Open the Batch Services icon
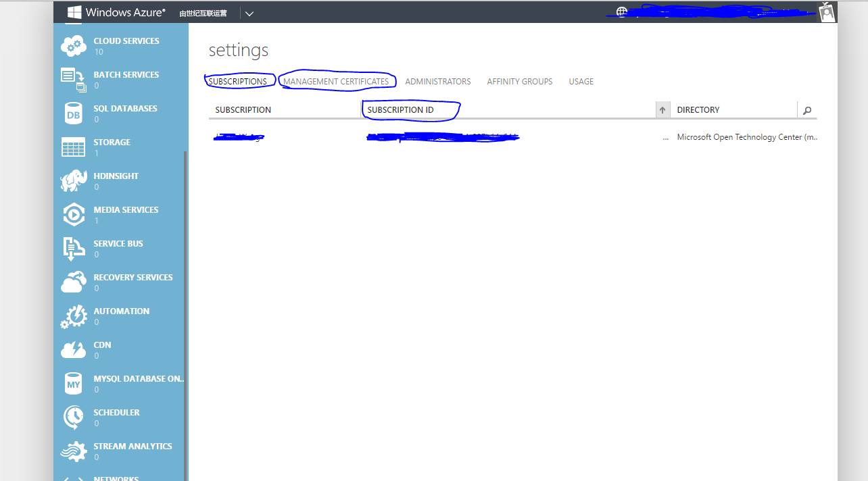 74,80
